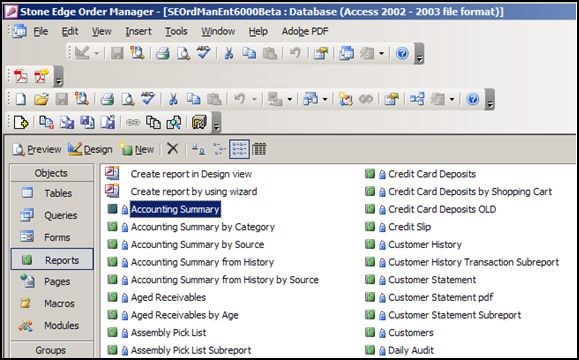
Task: Open the Adobe PDF menu
Action: coord(305,31)
